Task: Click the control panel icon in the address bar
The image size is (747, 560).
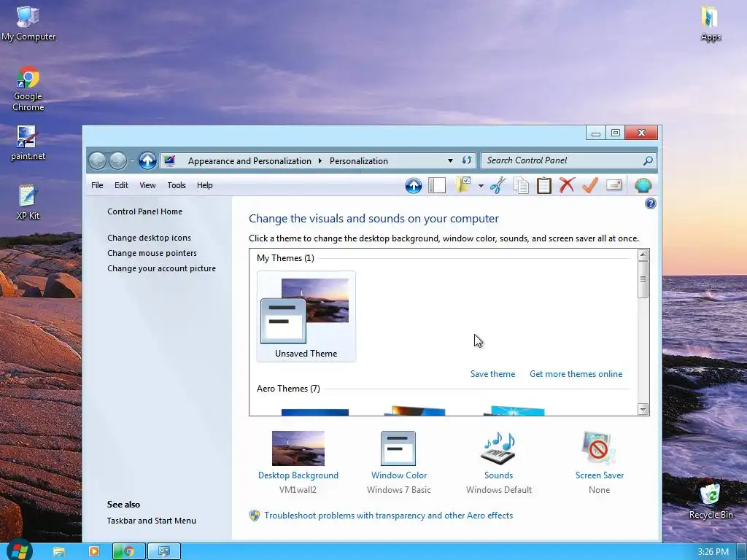Action: point(169,160)
